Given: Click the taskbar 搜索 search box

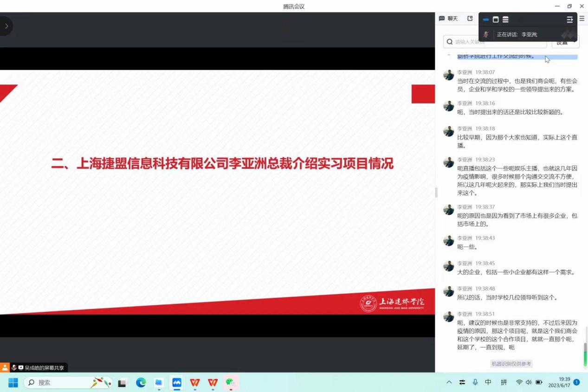Looking at the screenshot, I should (x=68, y=383).
